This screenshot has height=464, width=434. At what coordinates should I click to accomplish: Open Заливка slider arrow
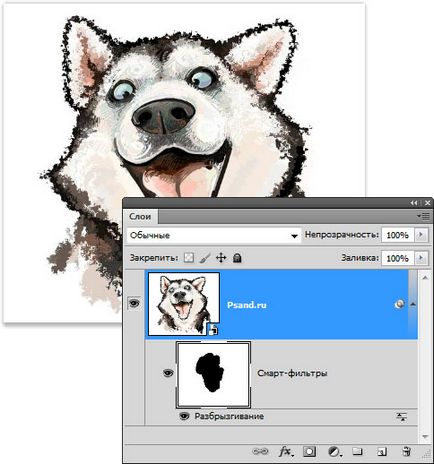pyautogui.click(x=421, y=258)
